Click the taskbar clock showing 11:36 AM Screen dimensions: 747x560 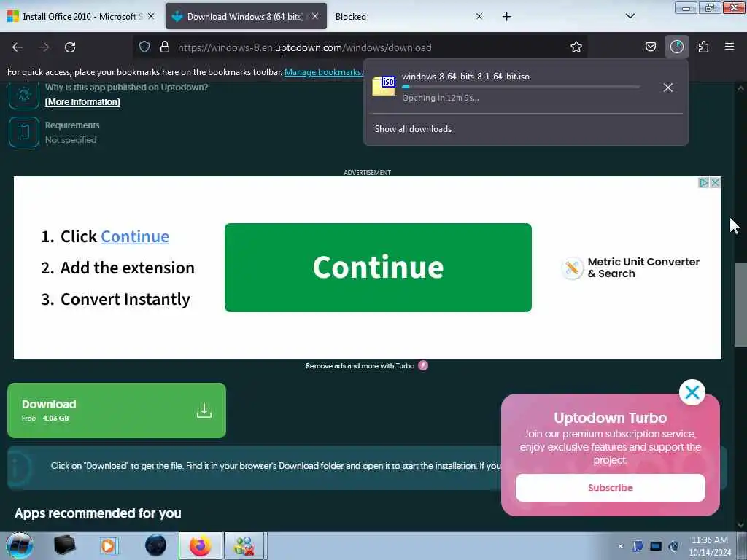point(710,546)
